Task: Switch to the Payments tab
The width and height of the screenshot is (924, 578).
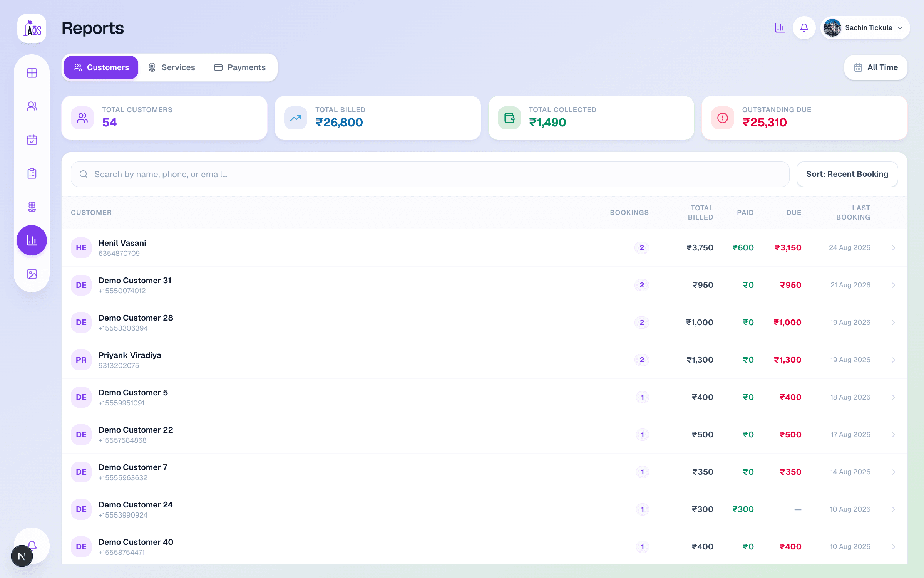Action: click(240, 67)
